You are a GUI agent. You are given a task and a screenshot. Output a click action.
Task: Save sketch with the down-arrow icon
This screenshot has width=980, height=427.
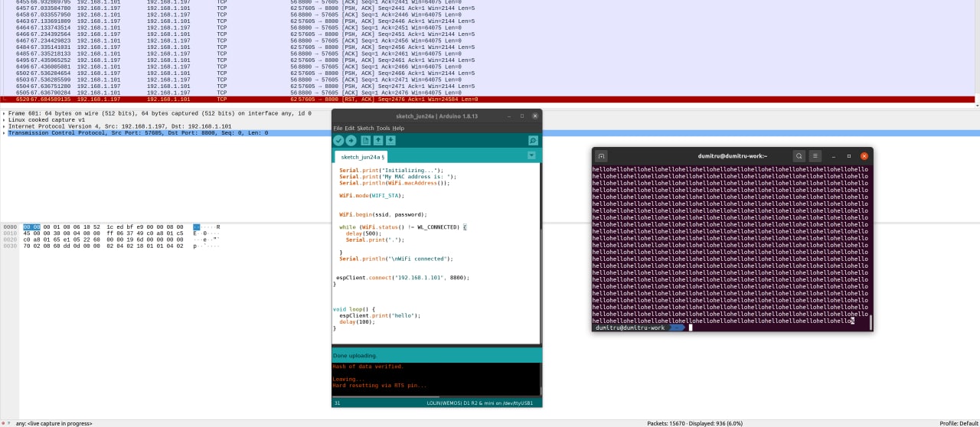click(x=390, y=141)
